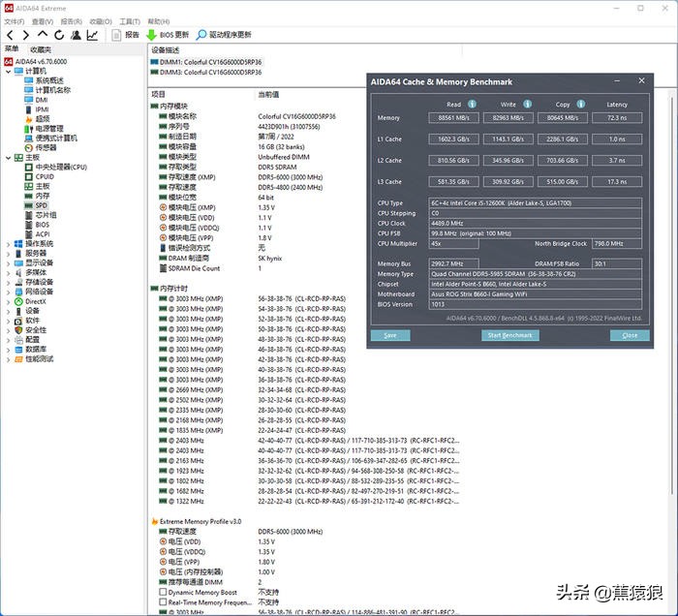Toggle Dynamic Memory Boost checkbox
The image size is (678, 616).
coord(163,592)
